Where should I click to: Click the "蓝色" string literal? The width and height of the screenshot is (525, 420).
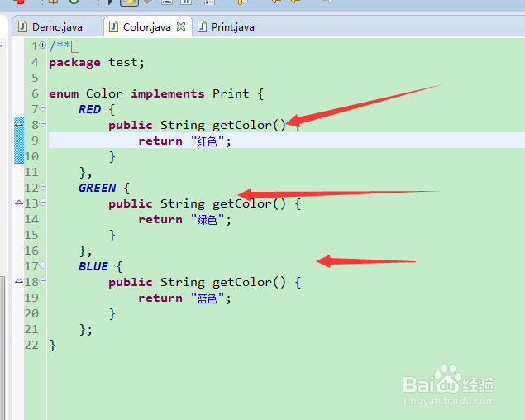click(207, 298)
